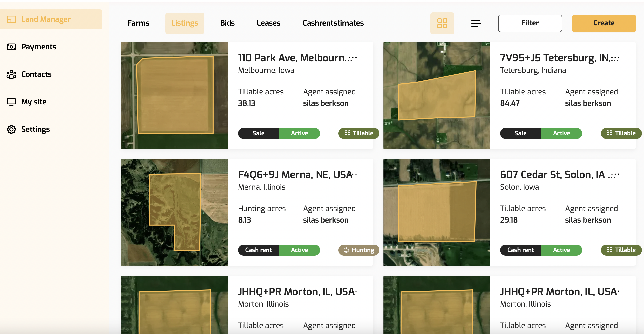Click the Solon Iowa field map thumbnail
The image size is (644, 334).
click(x=437, y=212)
